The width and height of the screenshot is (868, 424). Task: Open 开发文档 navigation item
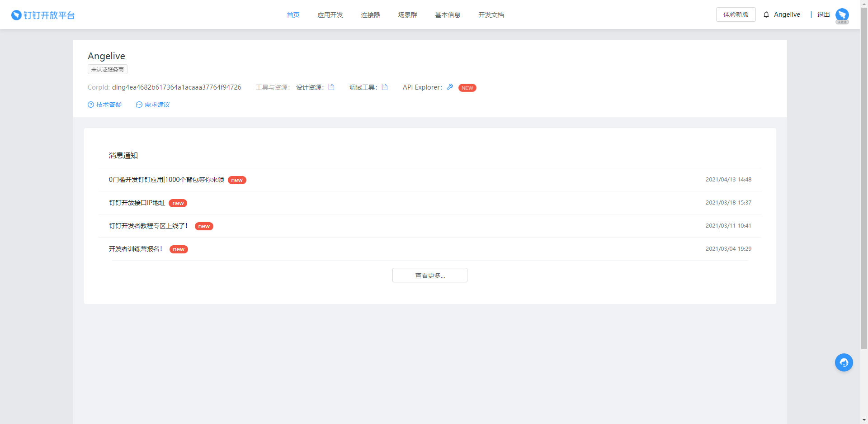click(x=491, y=15)
